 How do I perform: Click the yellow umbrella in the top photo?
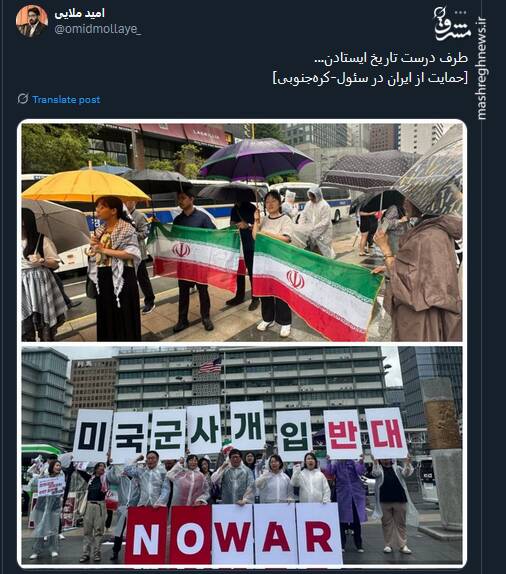[x=85, y=186]
